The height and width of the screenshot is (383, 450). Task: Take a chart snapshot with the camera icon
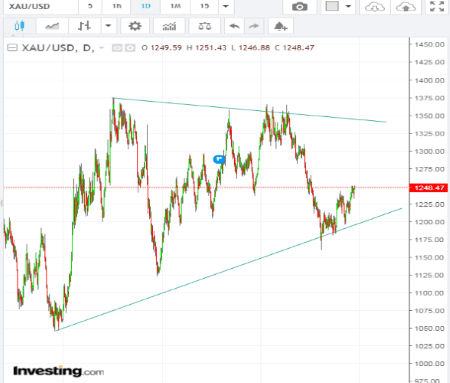pyautogui.click(x=300, y=6)
